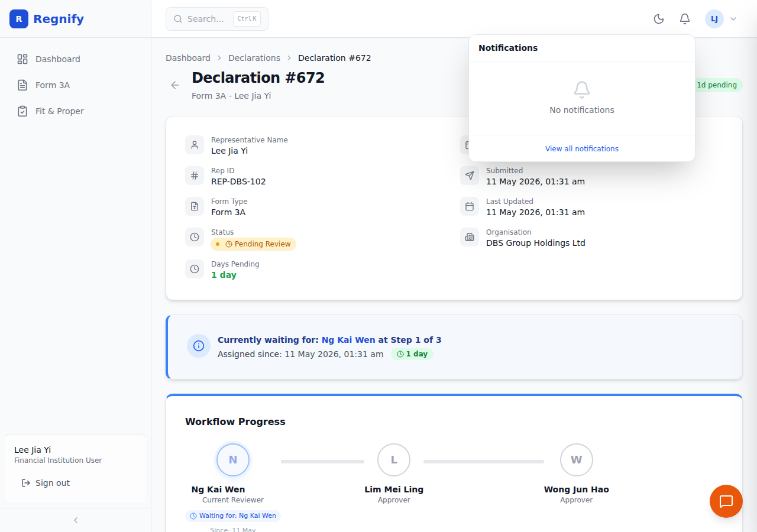Screen dimensions: 757x532
Task: Click the Rep ID hash icon
Action: (195, 176)
